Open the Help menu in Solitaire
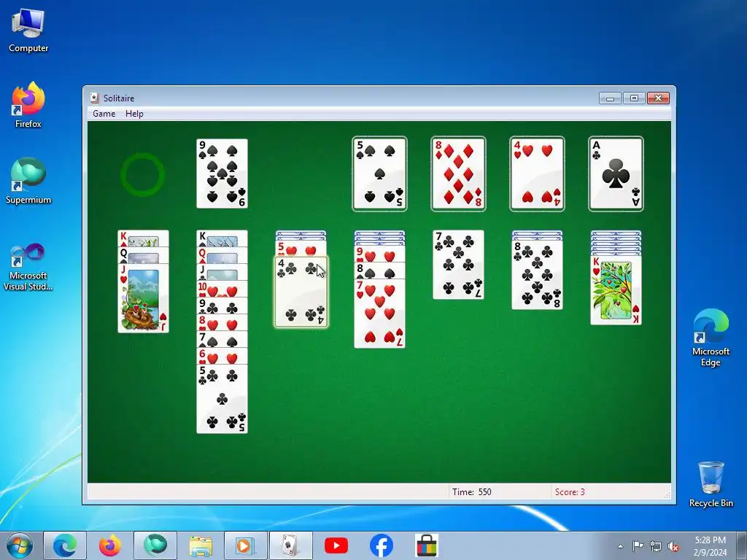The width and height of the screenshot is (747, 560). (134, 113)
